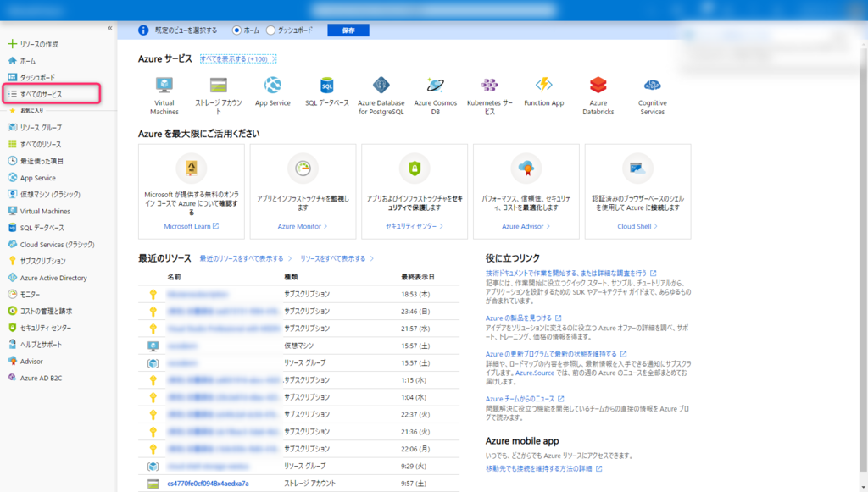The image size is (868, 492).
Task: Open Azure Database for PostgreSQL icon
Action: click(x=381, y=86)
